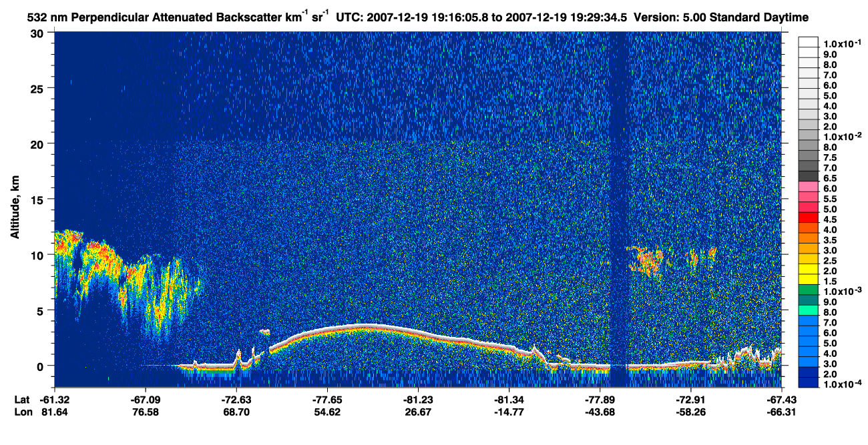The image size is (868, 445).
Task: Select latitude value '-77.89'
Action: click(600, 400)
